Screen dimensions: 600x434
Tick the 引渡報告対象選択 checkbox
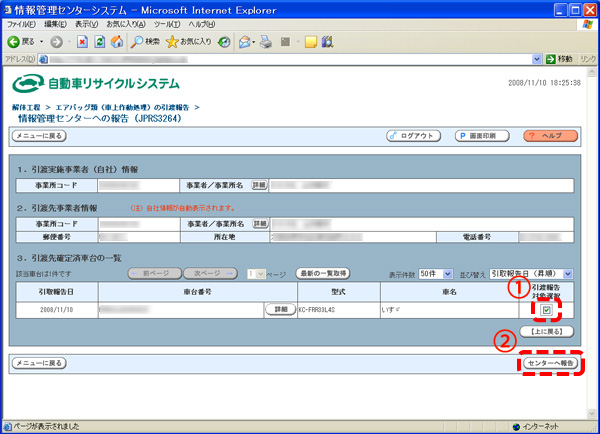pyautogui.click(x=546, y=310)
